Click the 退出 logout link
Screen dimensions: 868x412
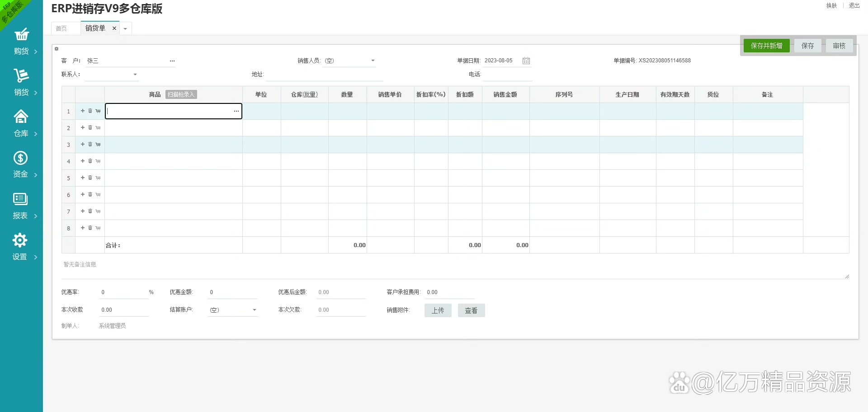pos(854,6)
